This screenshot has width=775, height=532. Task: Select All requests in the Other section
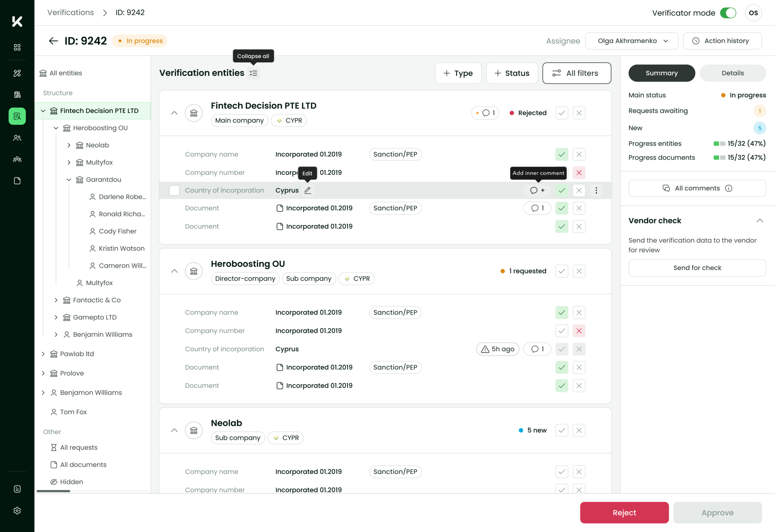tap(79, 447)
